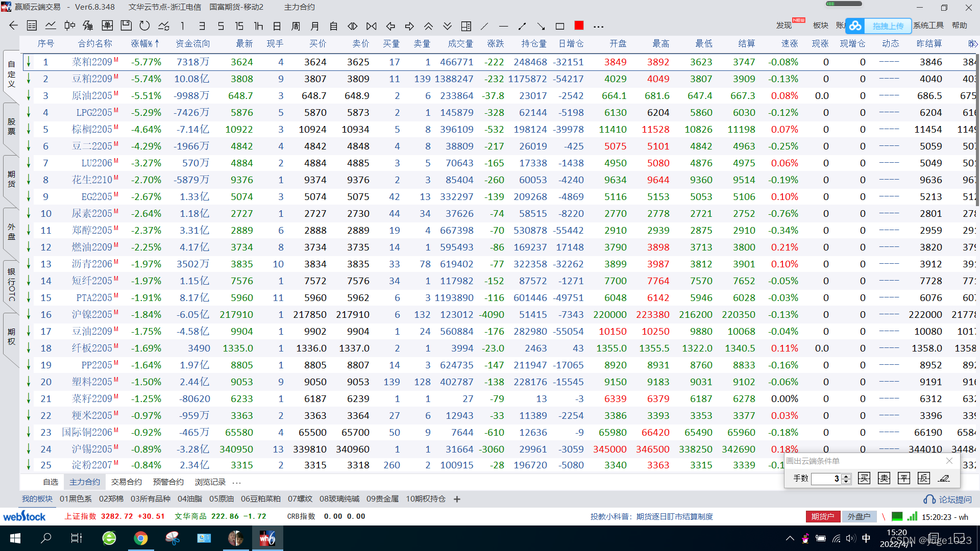The image size is (980, 551).
Task: Add a new sector with plus icon
Action: coord(457,499)
